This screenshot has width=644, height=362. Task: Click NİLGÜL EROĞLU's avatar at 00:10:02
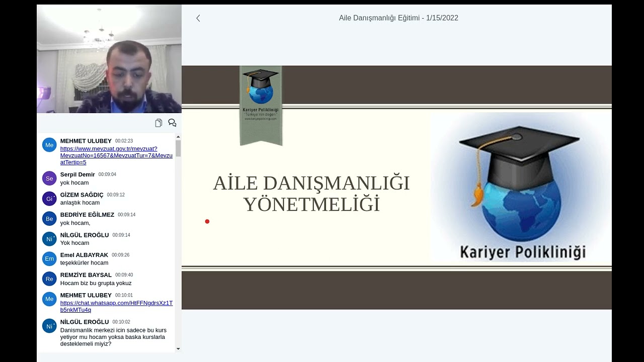(49, 326)
